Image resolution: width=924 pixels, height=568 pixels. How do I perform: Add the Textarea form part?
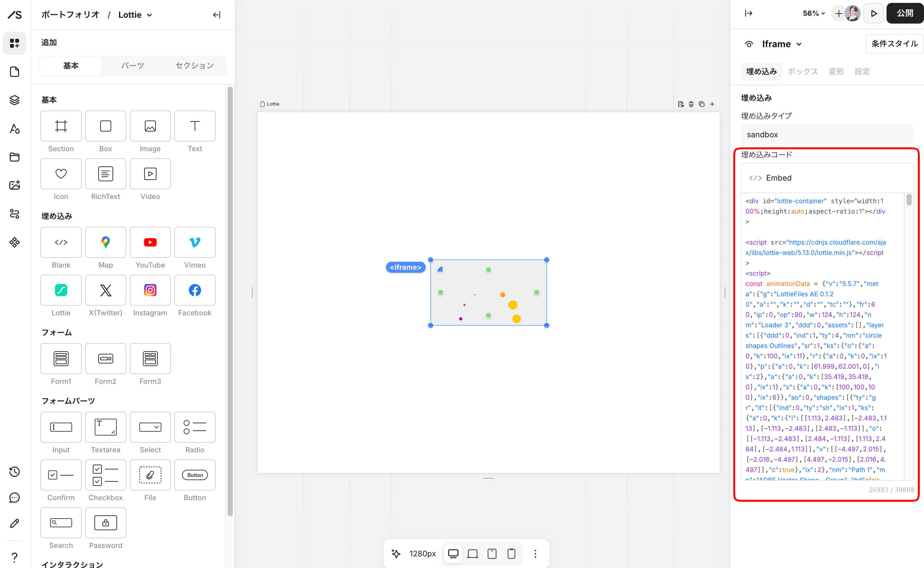[x=106, y=427]
